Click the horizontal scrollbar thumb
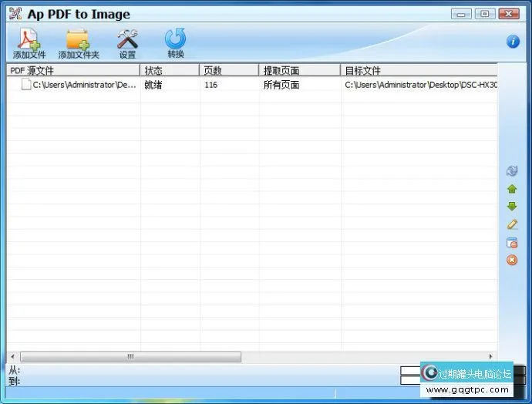Image resolution: width=532 pixels, height=404 pixels. click(x=130, y=356)
